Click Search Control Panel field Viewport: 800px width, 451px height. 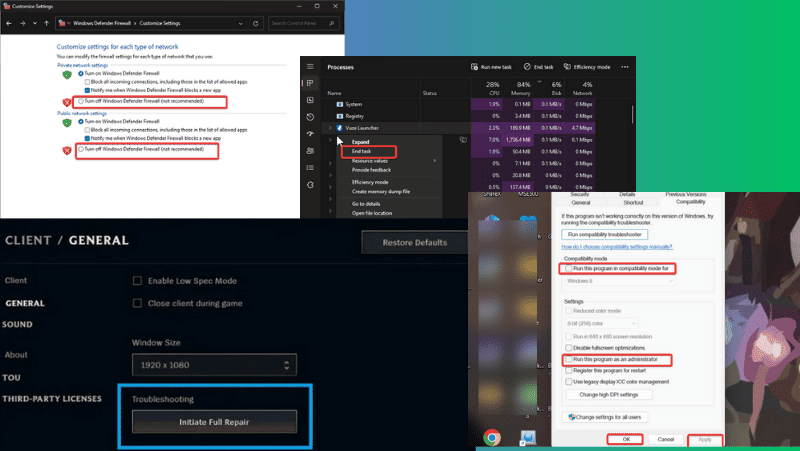click(303, 23)
